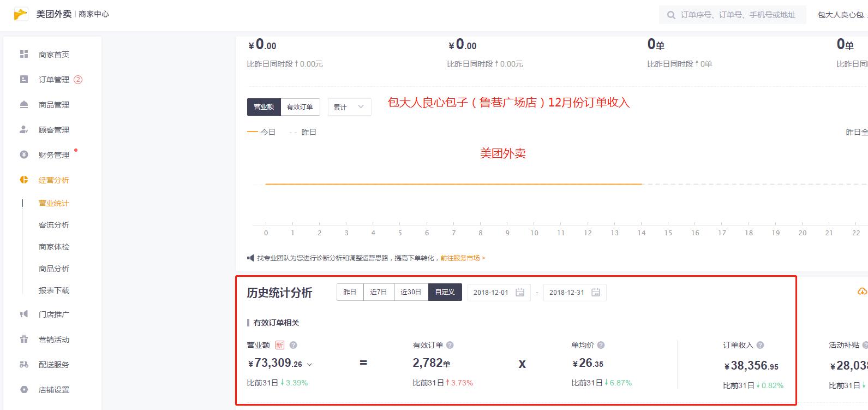The height and width of the screenshot is (410, 868).
Task: Open 门店推广 menu item
Action: click(53, 314)
